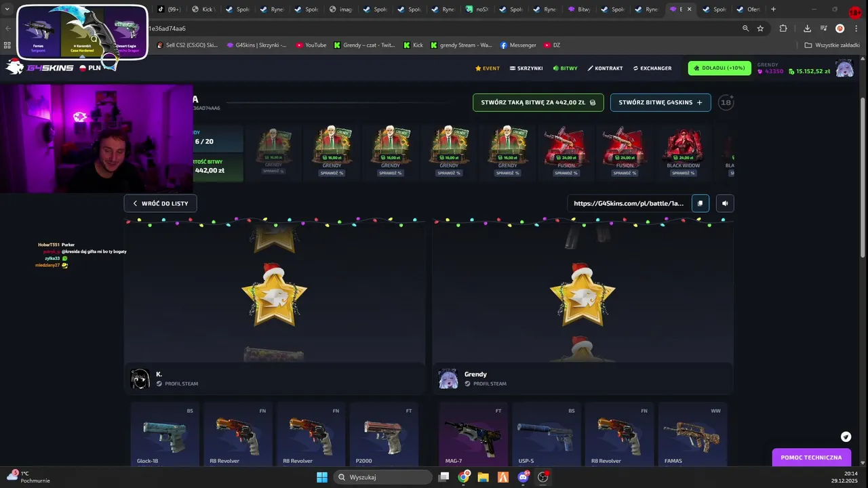Image resolution: width=868 pixels, height=488 pixels.
Task: Click the DOŁADUJ (+10%) button
Action: point(719,68)
